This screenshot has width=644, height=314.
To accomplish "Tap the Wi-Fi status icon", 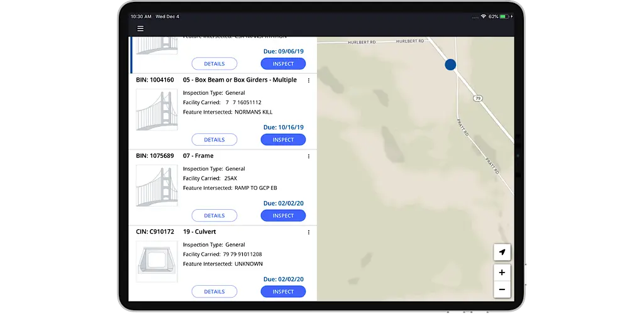I will (484, 16).
